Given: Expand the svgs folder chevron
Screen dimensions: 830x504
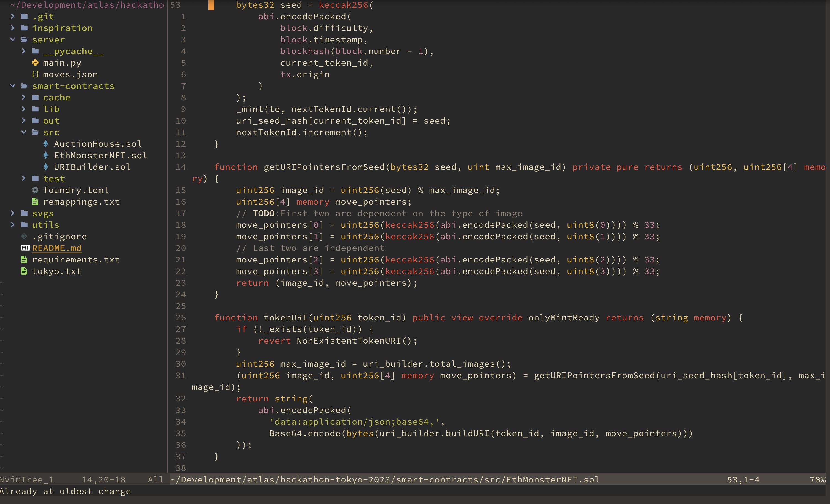Looking at the screenshot, I should click(x=13, y=213).
